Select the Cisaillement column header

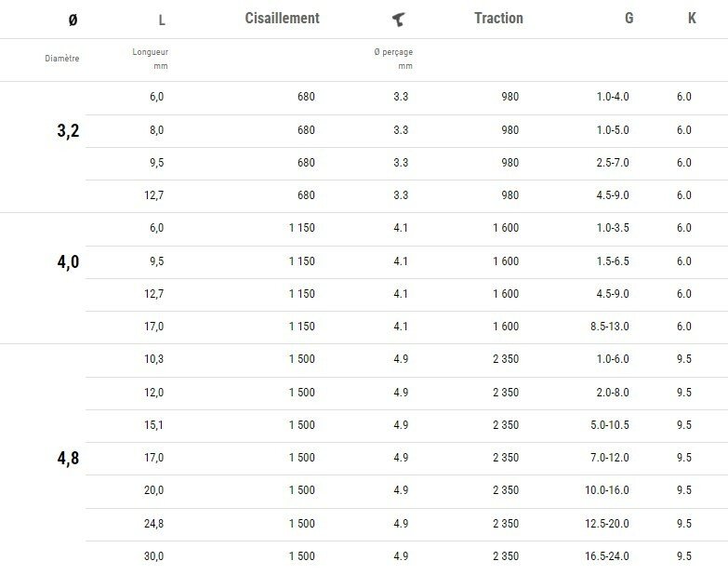pos(282,19)
